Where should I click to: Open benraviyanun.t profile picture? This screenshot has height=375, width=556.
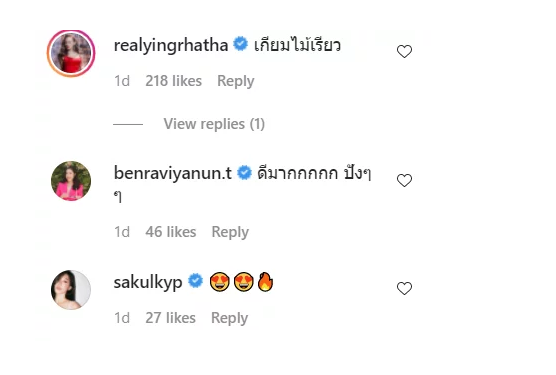pyautogui.click(x=71, y=181)
